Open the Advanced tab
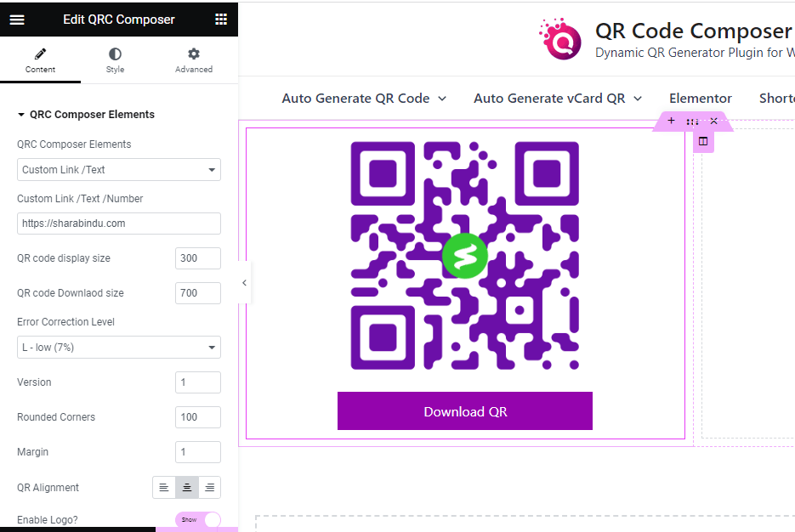 [x=193, y=59]
